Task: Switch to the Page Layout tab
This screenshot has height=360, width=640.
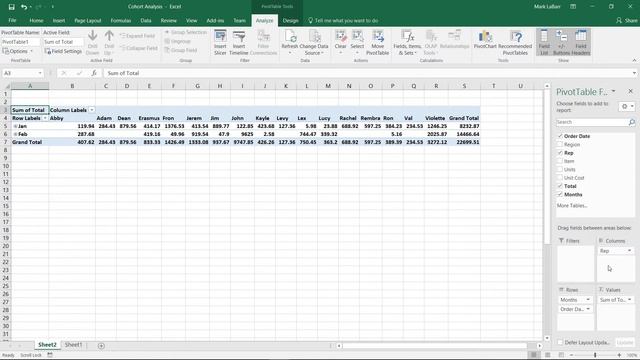Action: click(88, 20)
